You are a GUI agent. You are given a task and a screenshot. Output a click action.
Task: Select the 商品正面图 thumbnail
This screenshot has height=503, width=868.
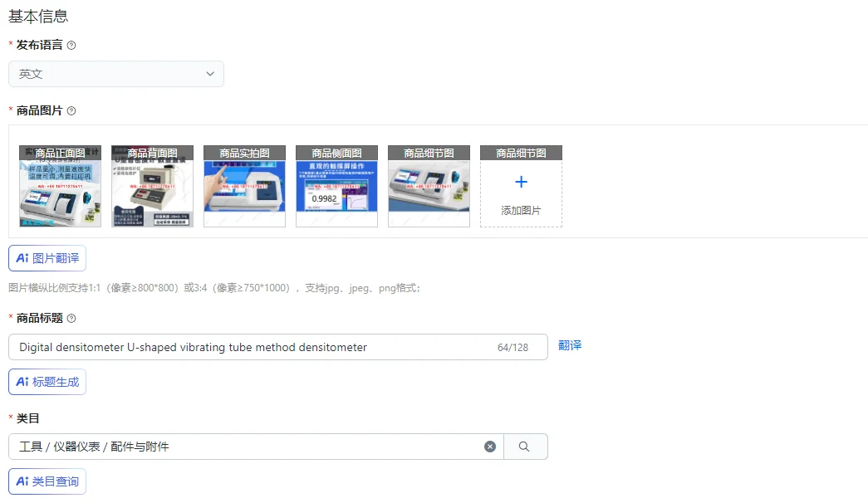pyautogui.click(x=61, y=186)
